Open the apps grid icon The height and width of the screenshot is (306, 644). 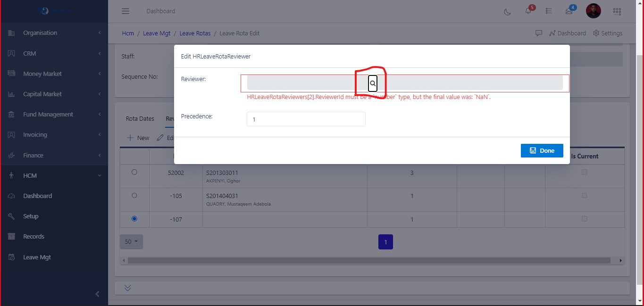point(617,11)
